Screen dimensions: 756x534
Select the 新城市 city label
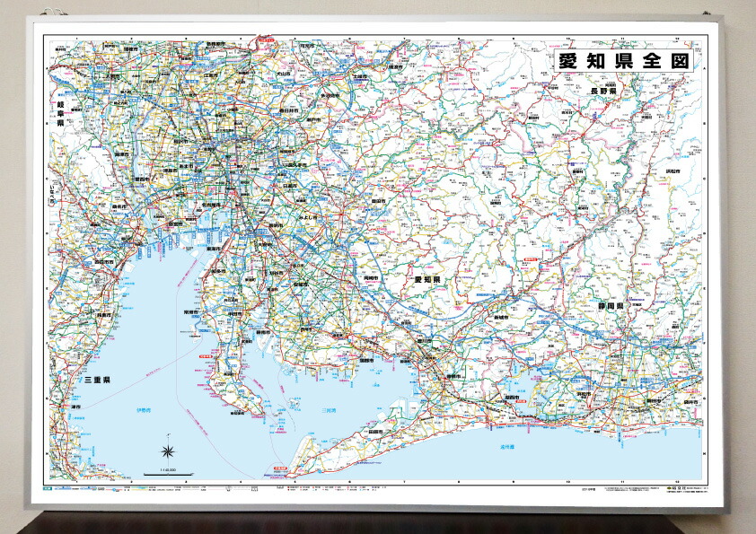click(500, 318)
